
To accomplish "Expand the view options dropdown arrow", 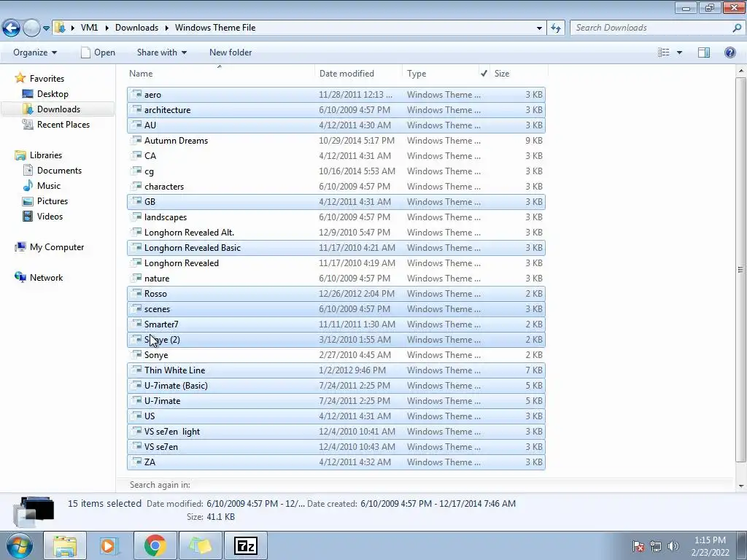I will pos(679,52).
